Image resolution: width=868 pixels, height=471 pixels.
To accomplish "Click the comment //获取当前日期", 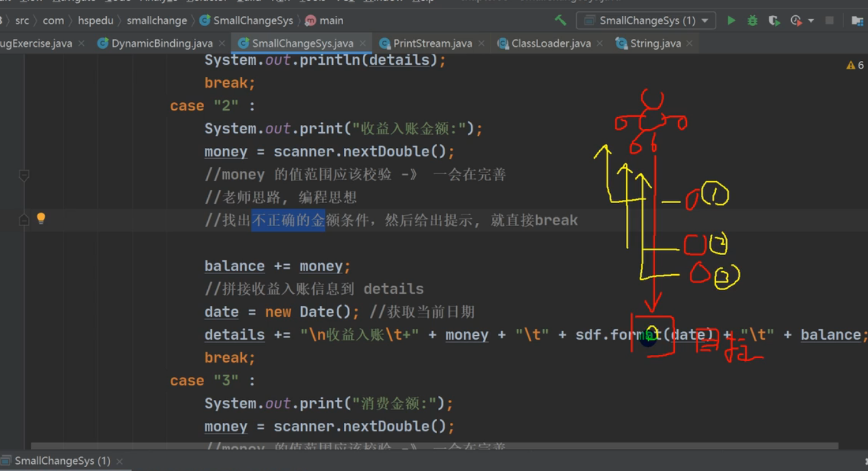I will click(x=422, y=312).
